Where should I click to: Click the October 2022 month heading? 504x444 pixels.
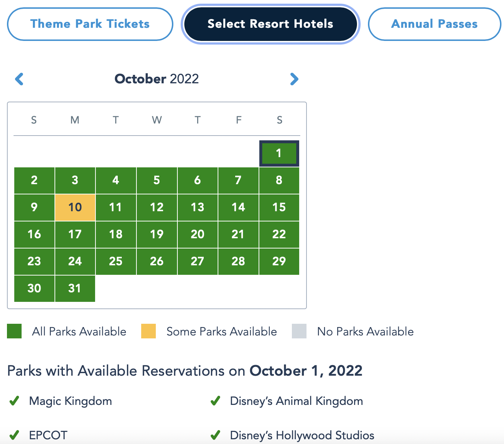(157, 79)
